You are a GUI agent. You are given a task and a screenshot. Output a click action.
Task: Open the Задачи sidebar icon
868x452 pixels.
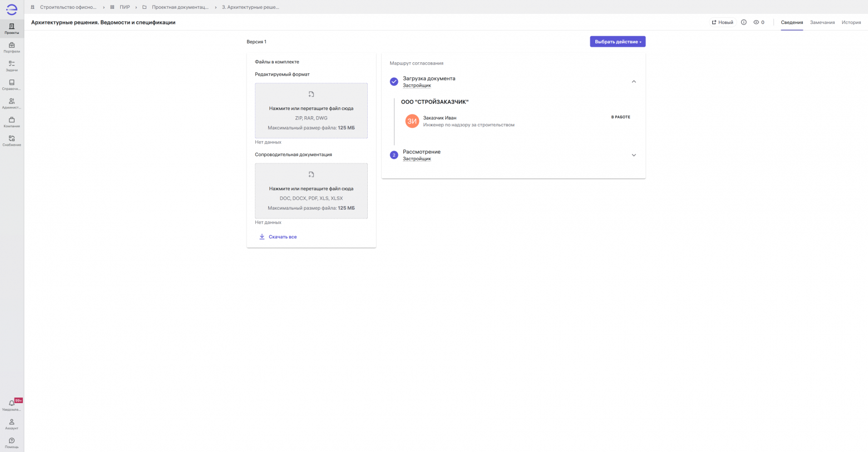(x=12, y=66)
